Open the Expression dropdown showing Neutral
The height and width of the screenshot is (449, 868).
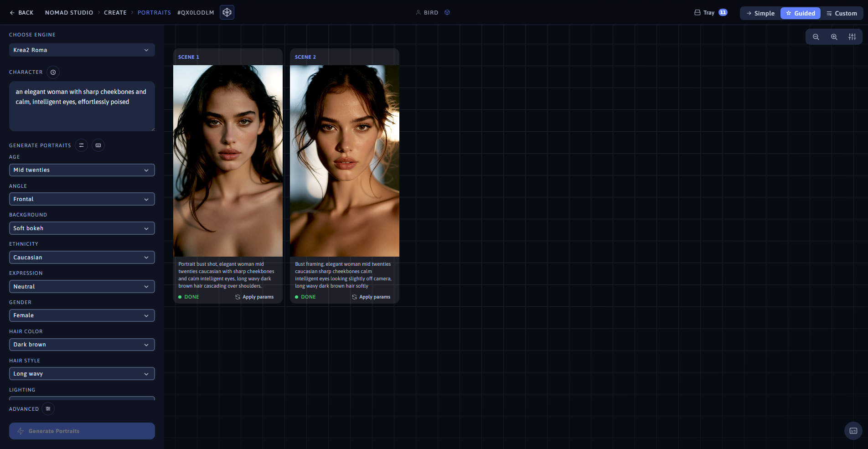coord(82,287)
